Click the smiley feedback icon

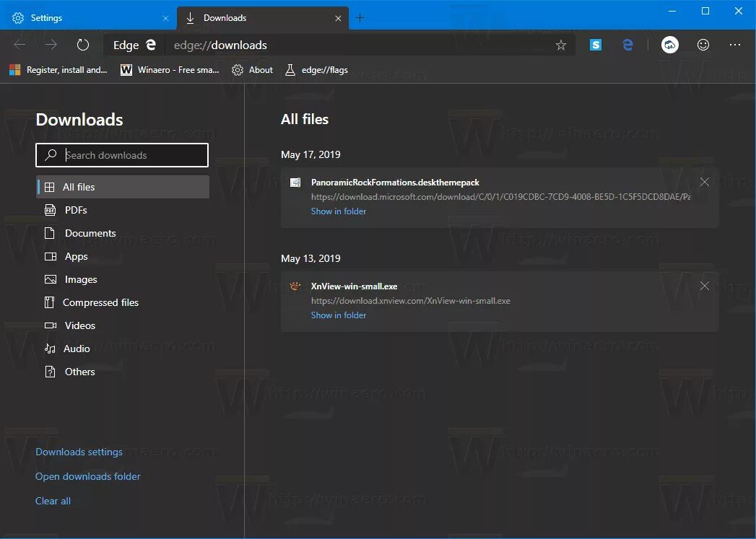(703, 45)
